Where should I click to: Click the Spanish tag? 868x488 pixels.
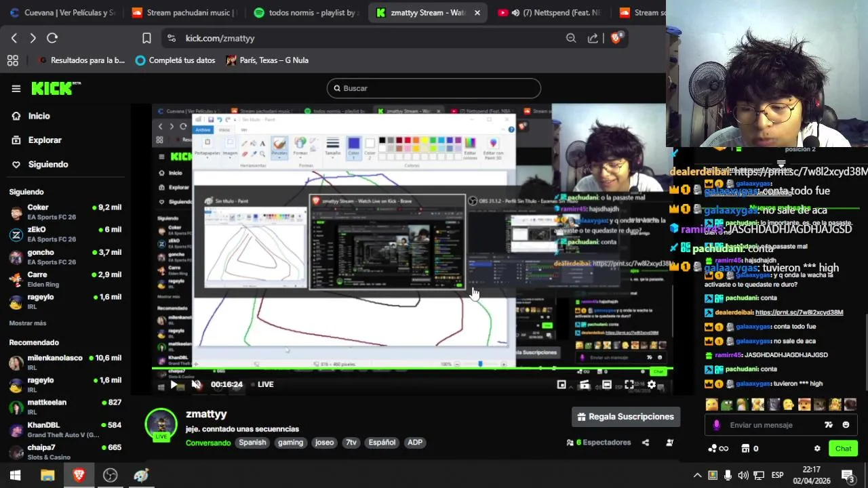pyautogui.click(x=252, y=443)
